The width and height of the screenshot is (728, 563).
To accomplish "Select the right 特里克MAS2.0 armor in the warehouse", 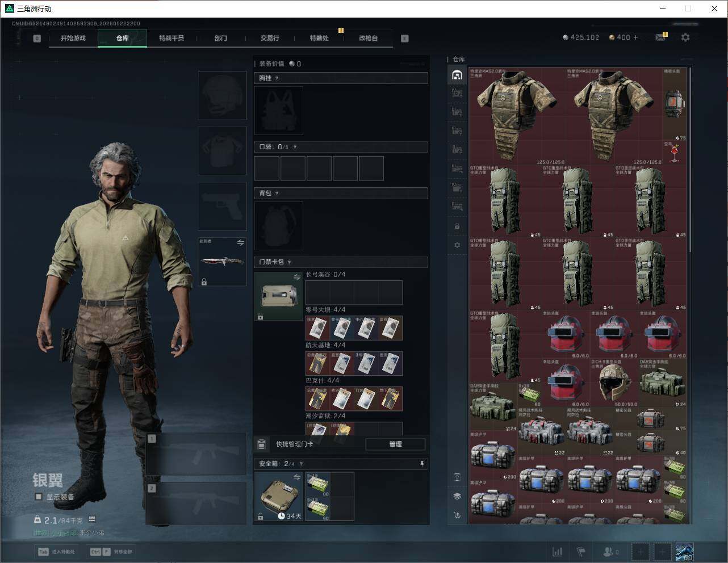I will [x=614, y=116].
